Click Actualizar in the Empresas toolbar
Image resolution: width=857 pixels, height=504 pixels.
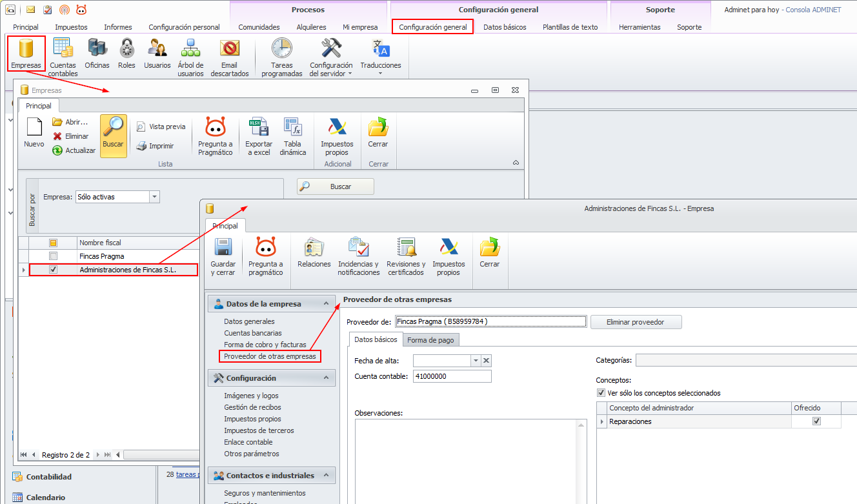74,150
